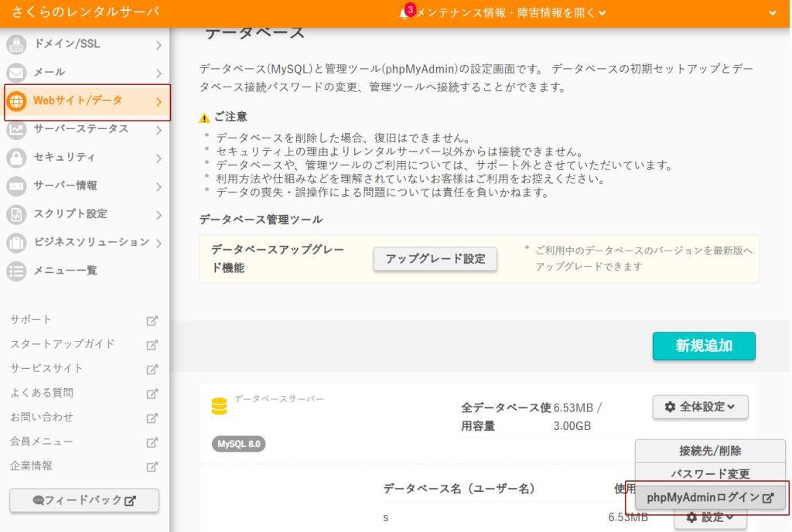
Task: Open the スタートアップガイド link
Action: [62, 344]
